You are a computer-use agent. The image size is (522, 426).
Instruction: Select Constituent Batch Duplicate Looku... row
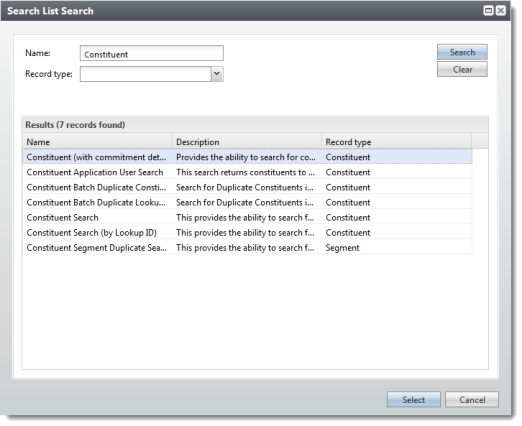(x=247, y=202)
